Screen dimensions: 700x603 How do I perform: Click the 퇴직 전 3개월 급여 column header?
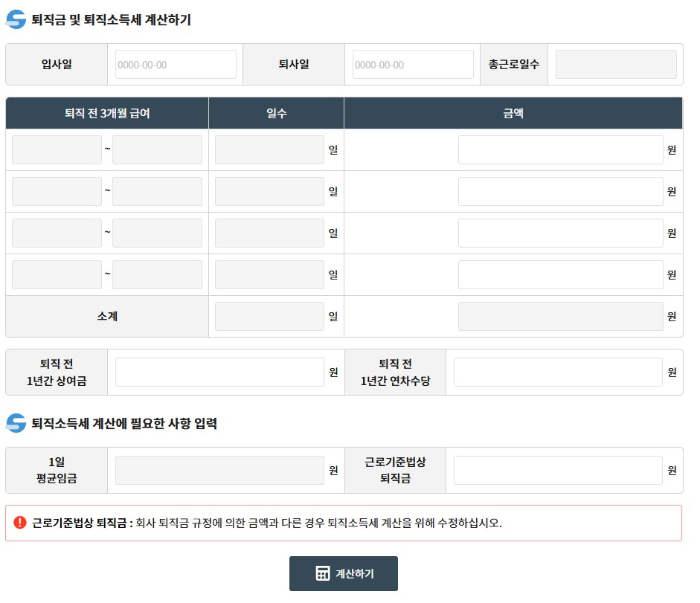click(x=107, y=113)
